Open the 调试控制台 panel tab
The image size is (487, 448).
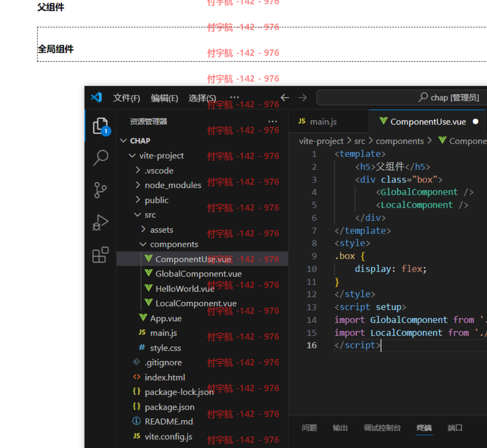coord(382,428)
